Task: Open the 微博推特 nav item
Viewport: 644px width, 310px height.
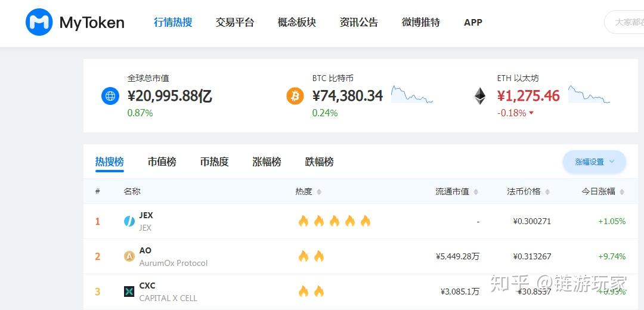Action: pos(420,22)
